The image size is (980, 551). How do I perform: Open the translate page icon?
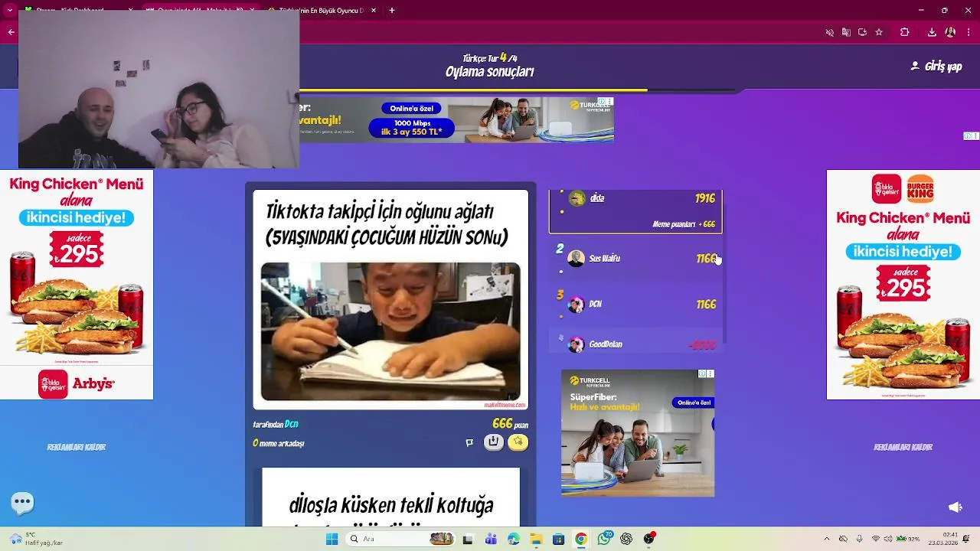coord(846,32)
